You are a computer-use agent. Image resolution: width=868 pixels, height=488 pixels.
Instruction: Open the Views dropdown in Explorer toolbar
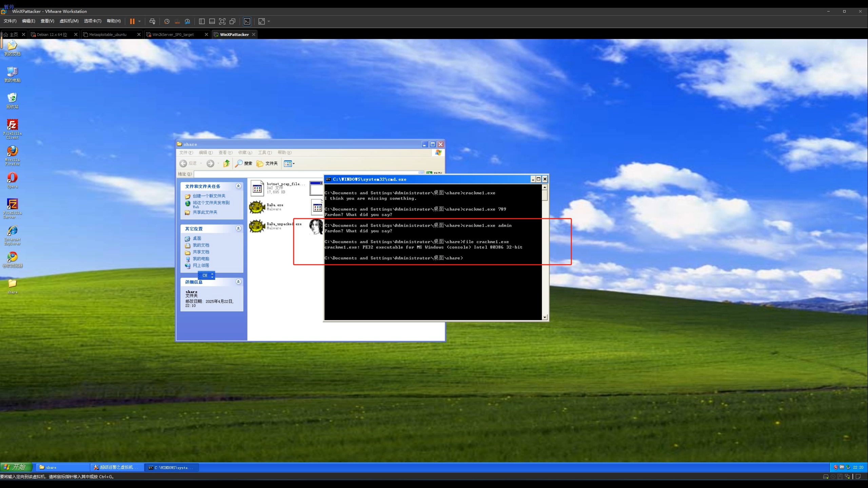coord(289,164)
